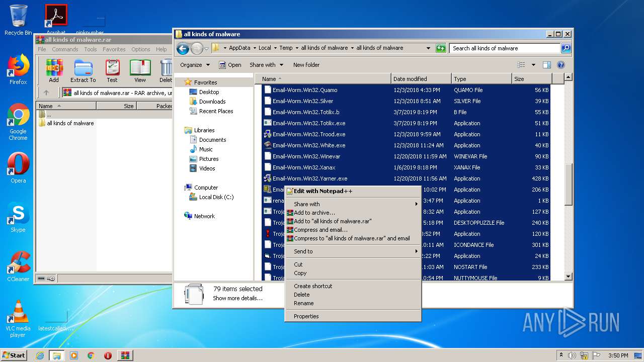This screenshot has height=362, width=644.
Task: Click WinRAR icon on taskbar
Action: coord(125,355)
